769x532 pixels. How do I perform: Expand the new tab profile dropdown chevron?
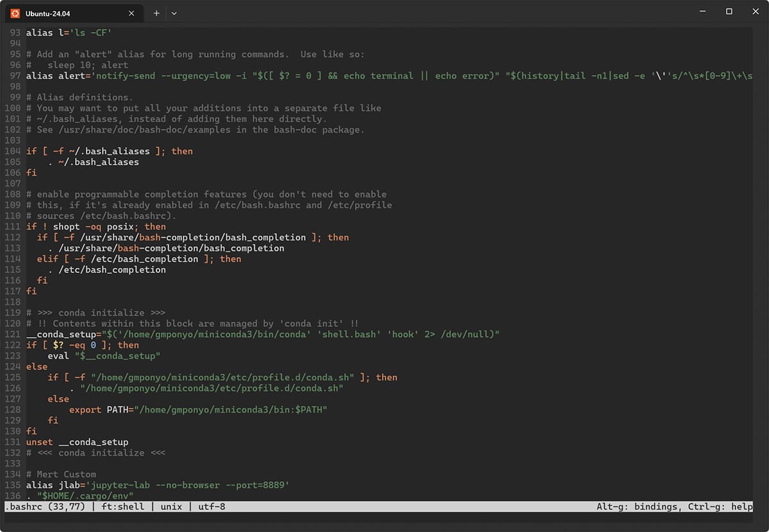click(174, 13)
